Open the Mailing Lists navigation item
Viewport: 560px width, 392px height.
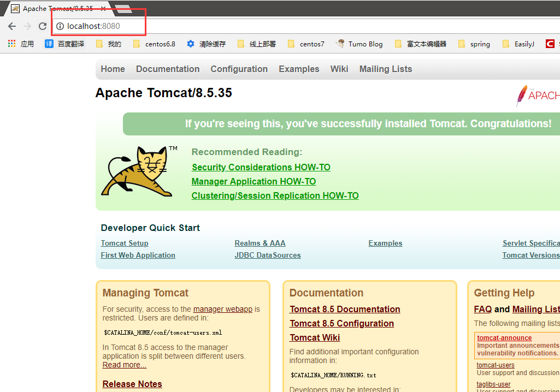(x=385, y=69)
